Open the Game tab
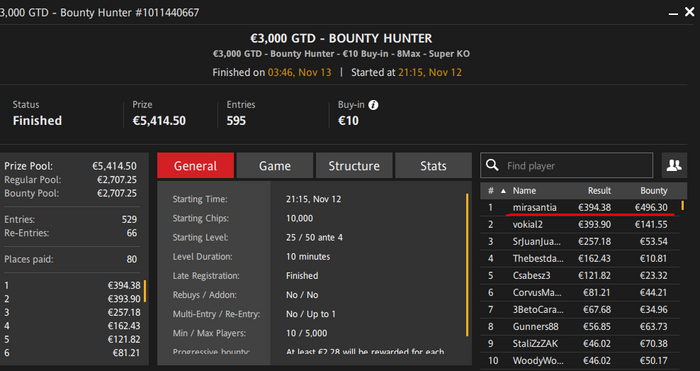700x371 pixels. coord(275,166)
